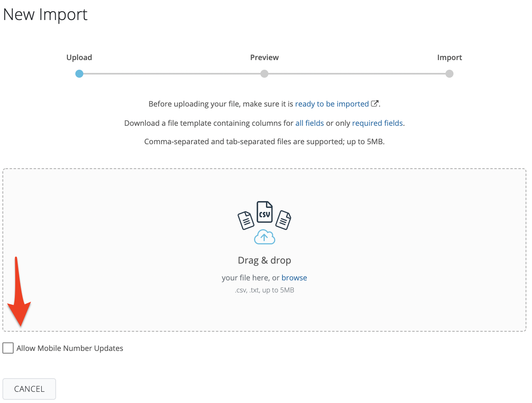Image resolution: width=532 pixels, height=403 pixels.
Task: Click the left tilted document icon
Action: [246, 220]
